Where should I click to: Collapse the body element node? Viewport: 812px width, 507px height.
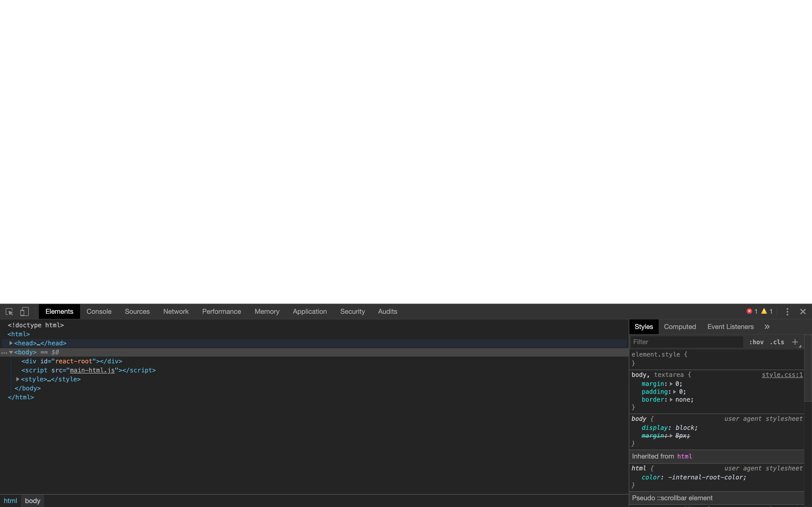tap(11, 352)
